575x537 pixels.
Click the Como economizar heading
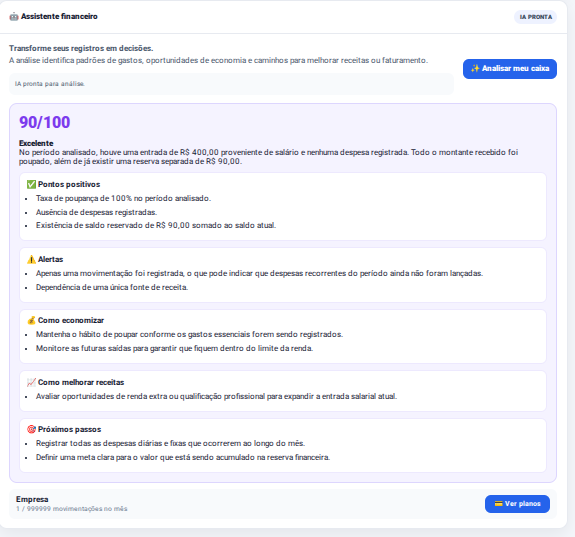(71, 320)
